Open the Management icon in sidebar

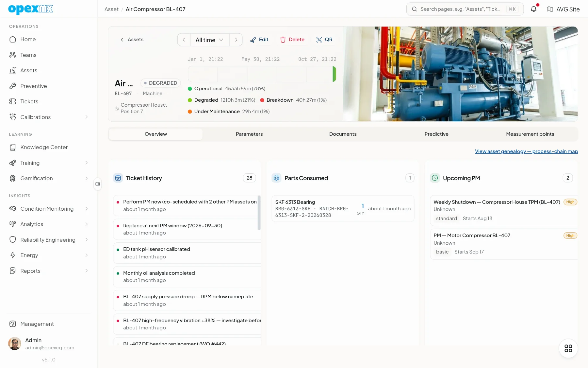[x=13, y=324]
